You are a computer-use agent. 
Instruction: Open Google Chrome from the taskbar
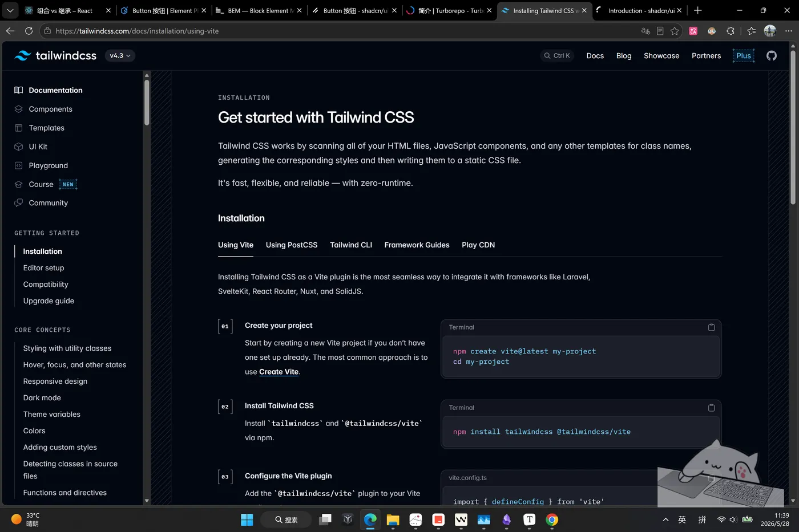coord(552,519)
